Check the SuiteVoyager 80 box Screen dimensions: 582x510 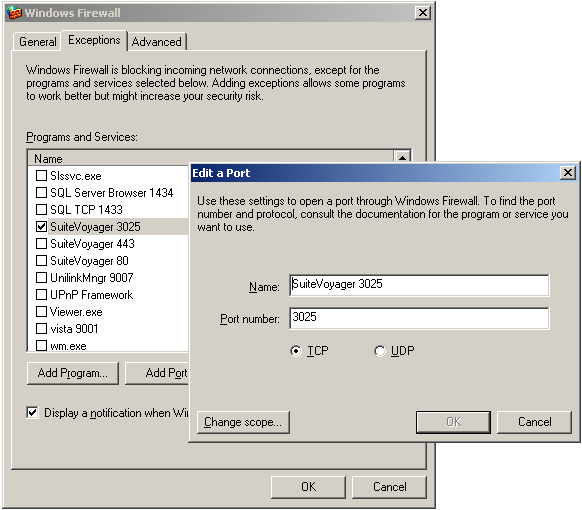tap(41, 261)
